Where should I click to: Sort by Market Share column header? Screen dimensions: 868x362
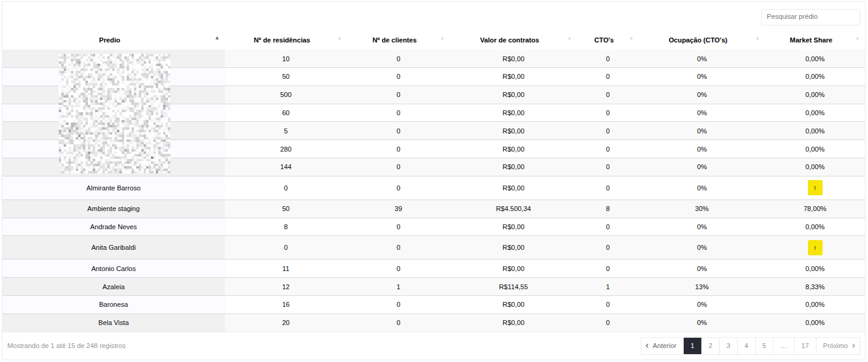(x=810, y=40)
